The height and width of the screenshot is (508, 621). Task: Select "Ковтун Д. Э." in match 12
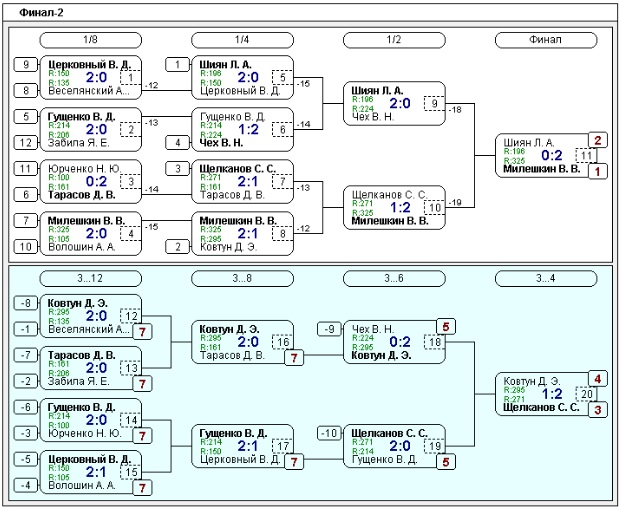coord(78,303)
